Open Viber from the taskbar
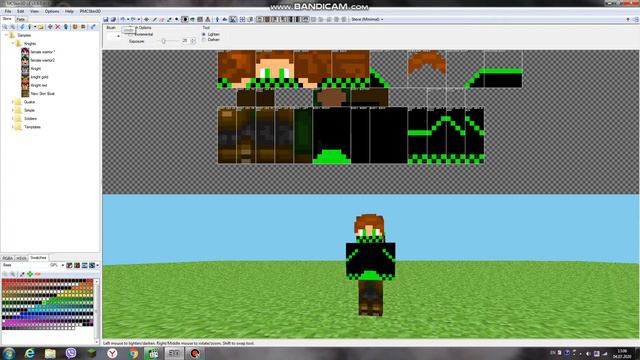 71,353
